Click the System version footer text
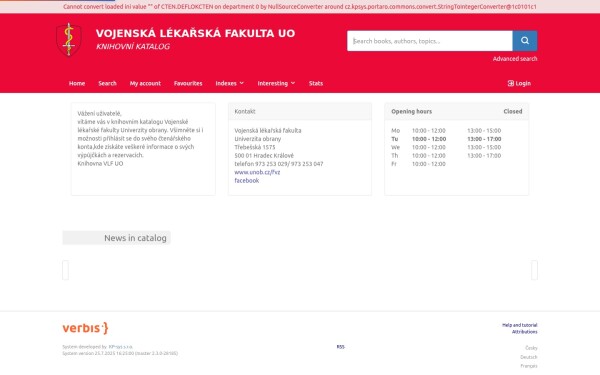The width and height of the screenshot is (600, 375). [120, 353]
